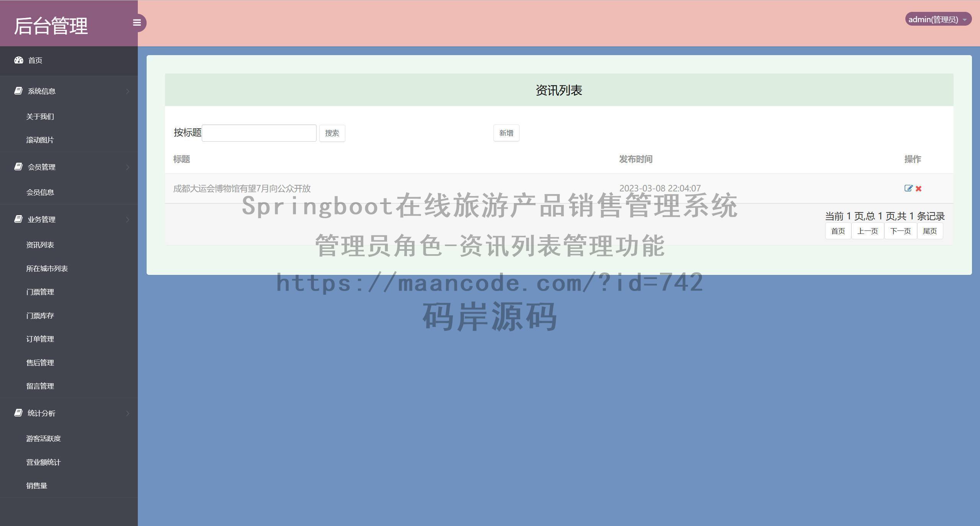Click the dashboard icon beside 首页
980x526 pixels.
19,60
